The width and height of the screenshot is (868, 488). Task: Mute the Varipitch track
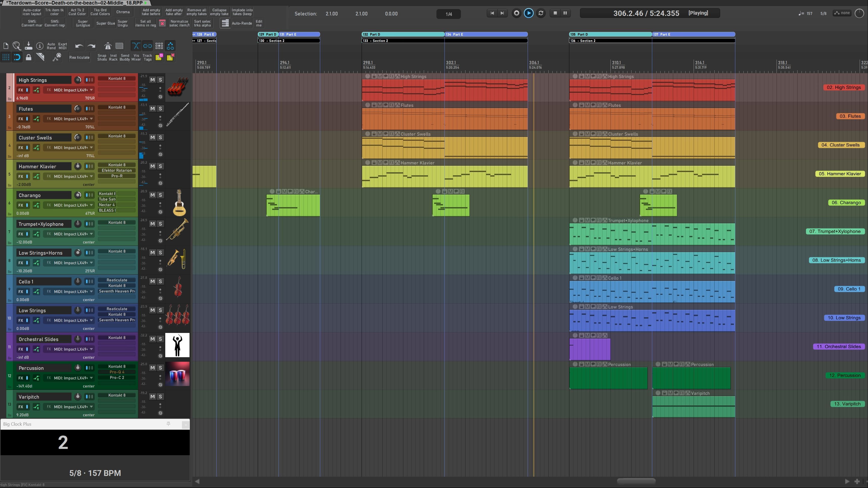152,396
